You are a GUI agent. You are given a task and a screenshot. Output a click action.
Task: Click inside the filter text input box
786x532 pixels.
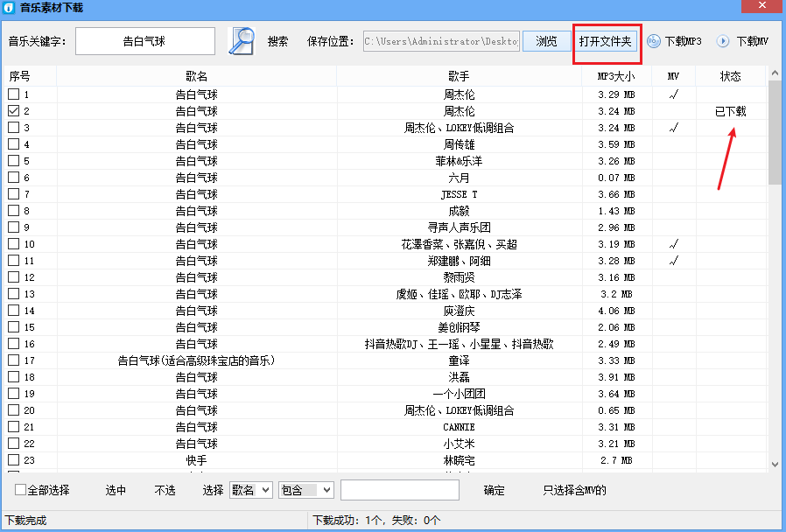tap(398, 490)
